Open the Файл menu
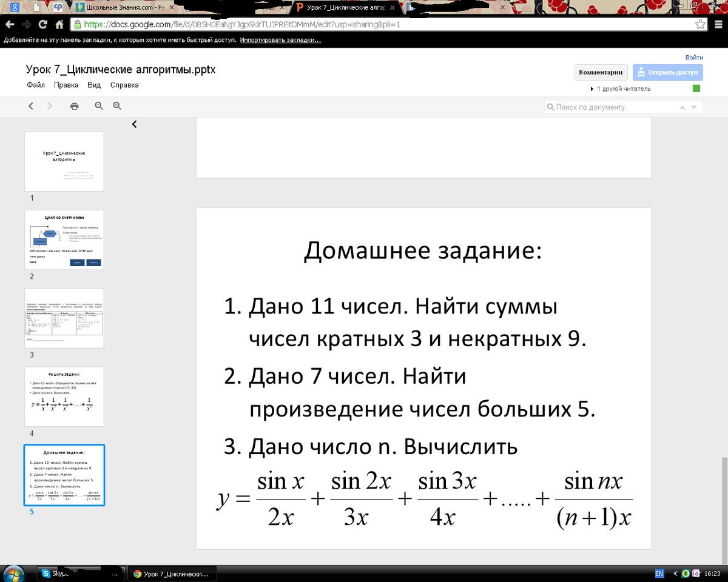This screenshot has width=728, height=582. (x=36, y=85)
